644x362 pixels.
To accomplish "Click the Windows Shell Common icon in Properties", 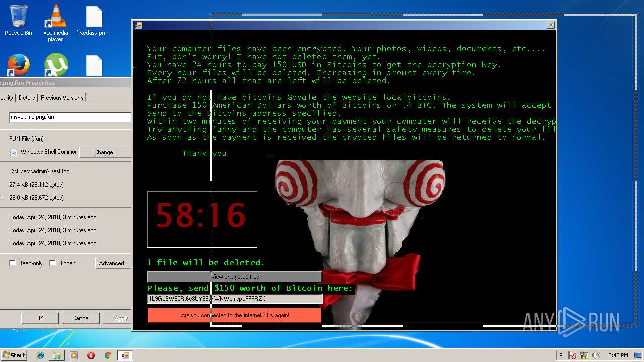I will [14, 152].
